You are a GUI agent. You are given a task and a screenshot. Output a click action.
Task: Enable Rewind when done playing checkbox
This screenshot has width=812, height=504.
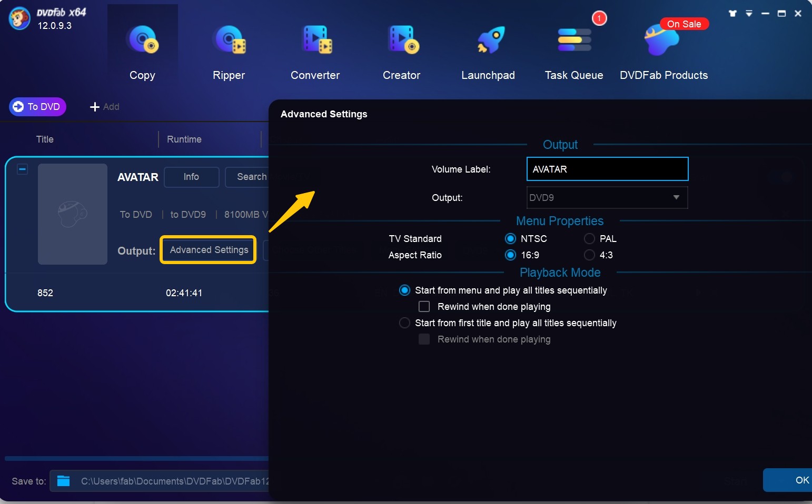[x=424, y=307]
